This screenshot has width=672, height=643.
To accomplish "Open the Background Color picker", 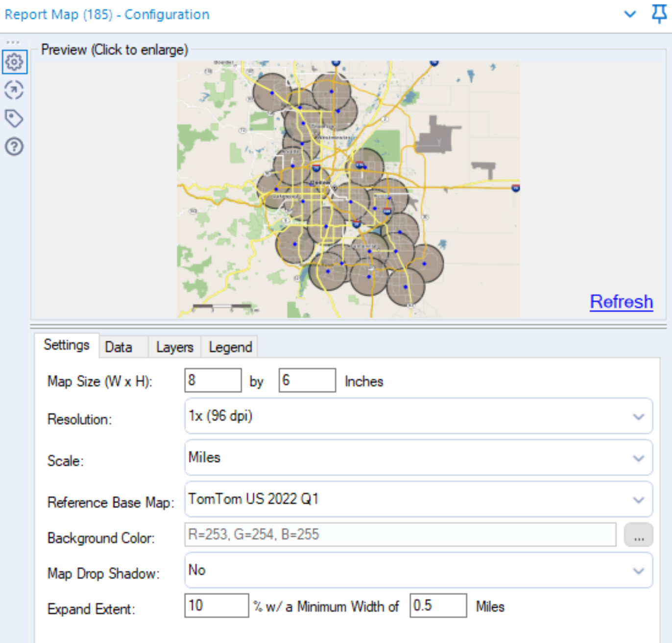I will [x=638, y=535].
